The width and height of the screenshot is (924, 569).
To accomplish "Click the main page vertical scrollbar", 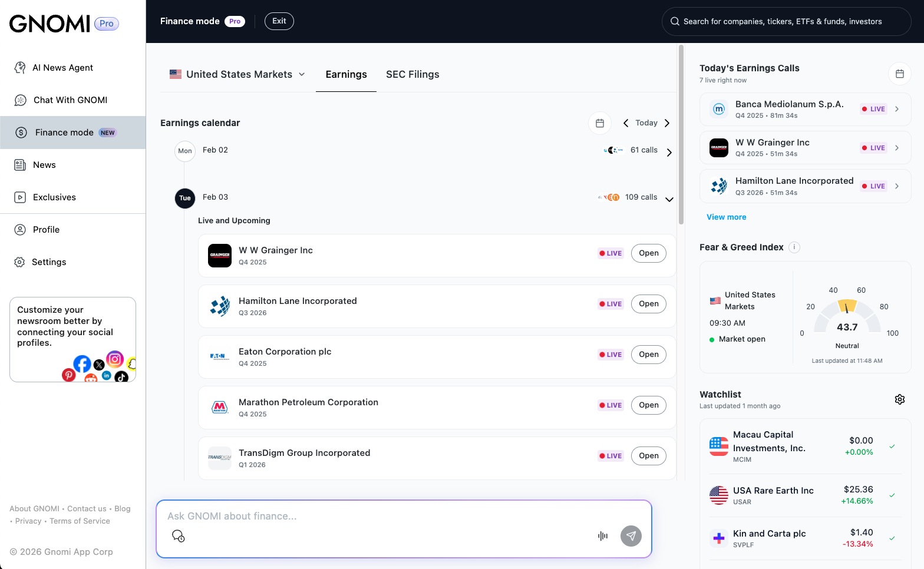I will [x=681, y=135].
